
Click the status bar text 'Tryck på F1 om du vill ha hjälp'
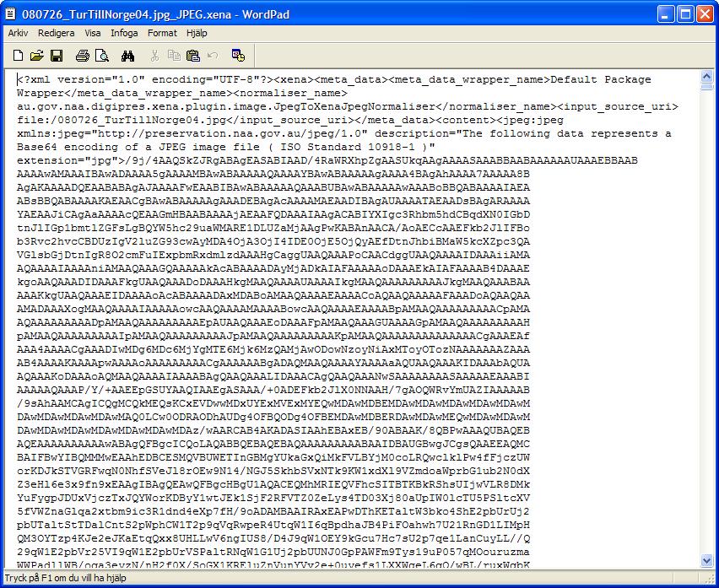click(x=66, y=578)
